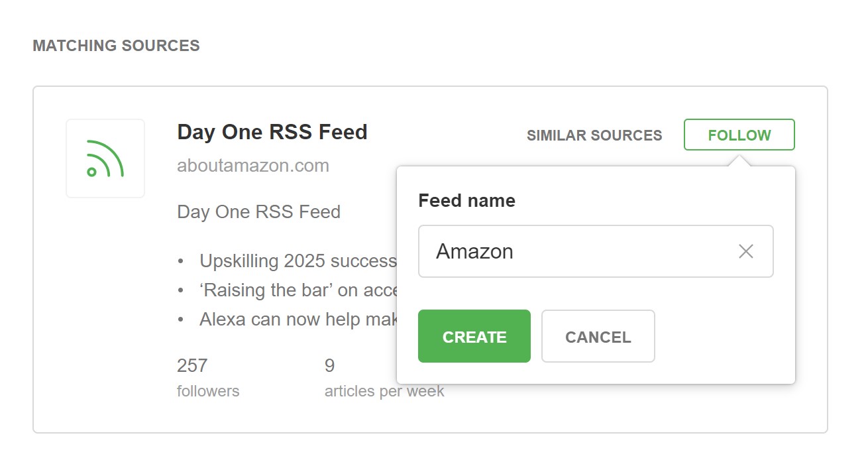Click the articles per week label
Image resolution: width=868 pixels, height=472 pixels.
click(x=384, y=391)
